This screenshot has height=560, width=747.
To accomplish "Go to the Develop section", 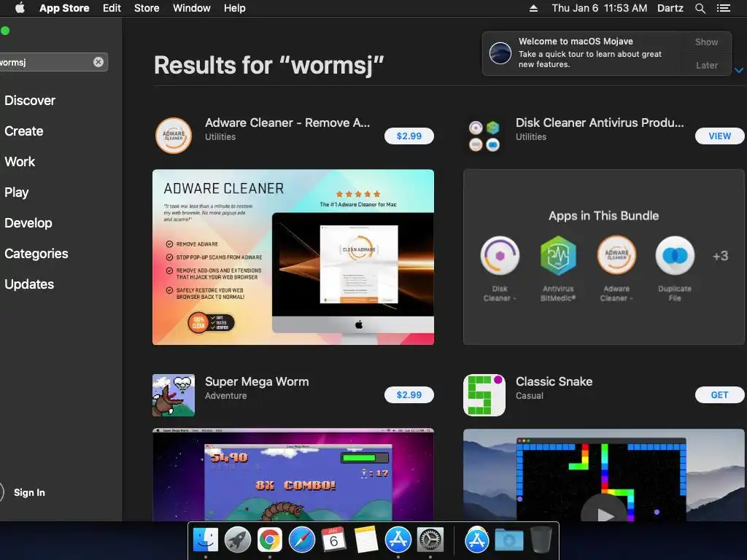I will pos(28,223).
